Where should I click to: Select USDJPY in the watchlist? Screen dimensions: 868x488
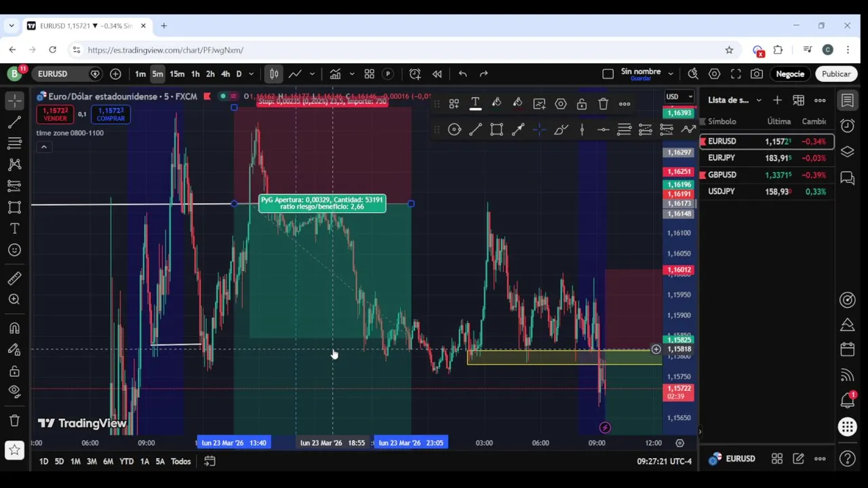[x=767, y=192]
